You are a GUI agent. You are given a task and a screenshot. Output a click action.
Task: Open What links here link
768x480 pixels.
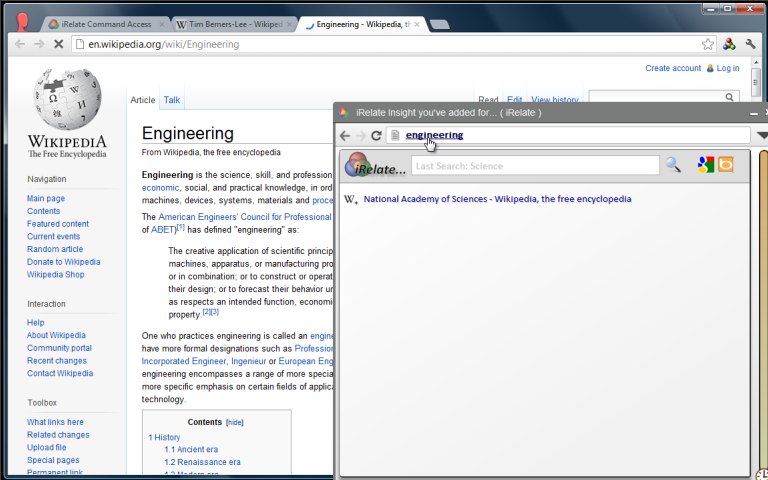point(55,422)
